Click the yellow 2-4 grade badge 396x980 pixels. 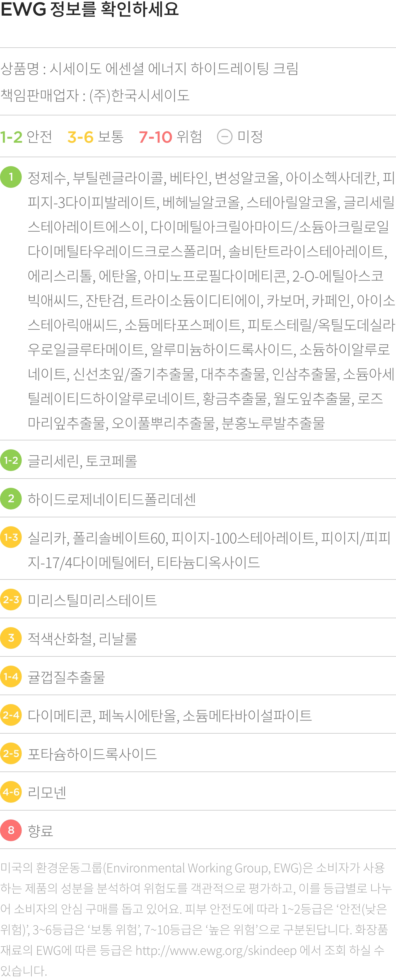(x=11, y=715)
